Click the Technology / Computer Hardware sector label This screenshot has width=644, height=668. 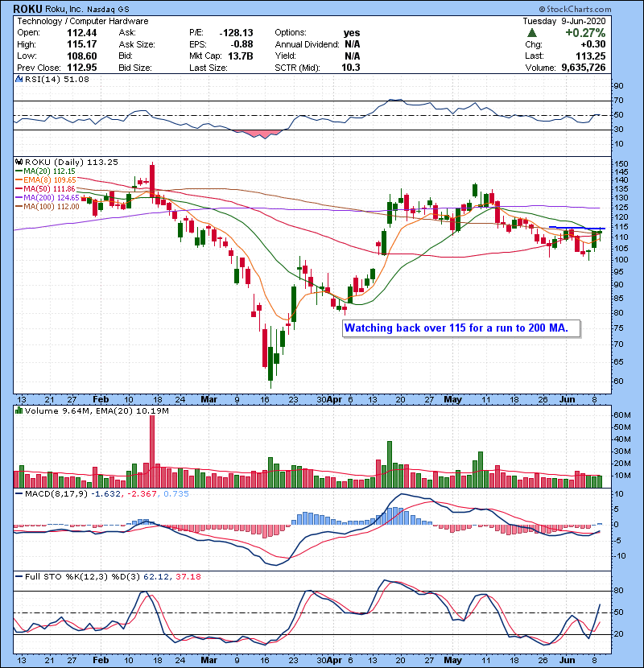pos(83,21)
